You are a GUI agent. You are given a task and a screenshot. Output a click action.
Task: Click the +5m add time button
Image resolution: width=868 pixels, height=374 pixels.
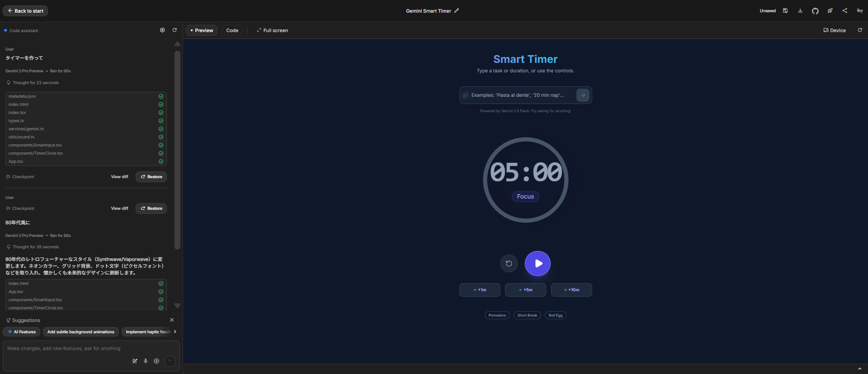click(x=525, y=290)
